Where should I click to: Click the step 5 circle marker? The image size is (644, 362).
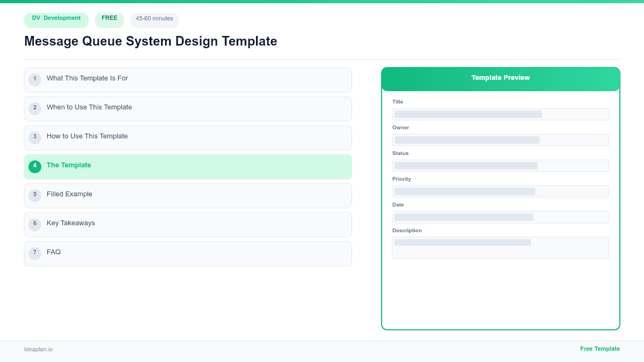(35, 195)
